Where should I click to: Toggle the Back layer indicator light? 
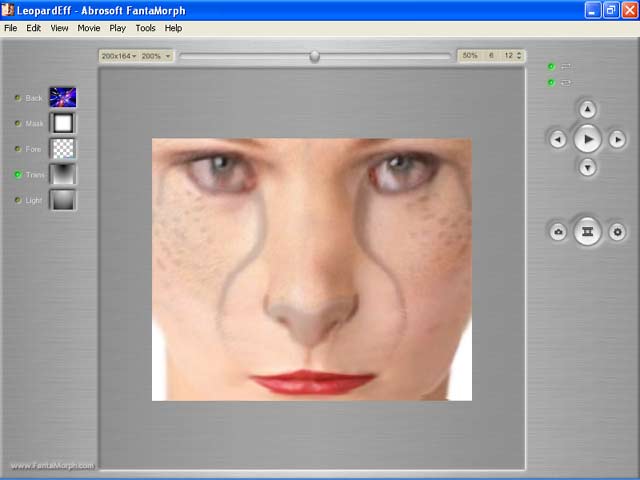pyautogui.click(x=18, y=98)
